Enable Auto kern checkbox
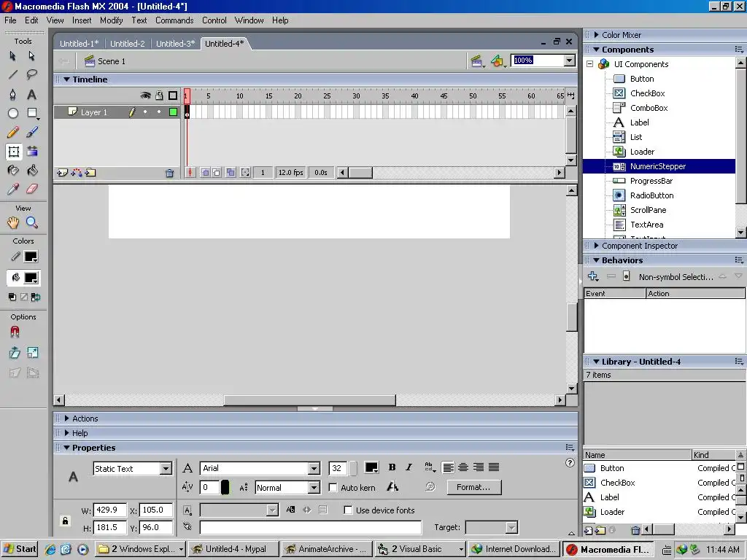The image size is (747, 560). pos(333,488)
